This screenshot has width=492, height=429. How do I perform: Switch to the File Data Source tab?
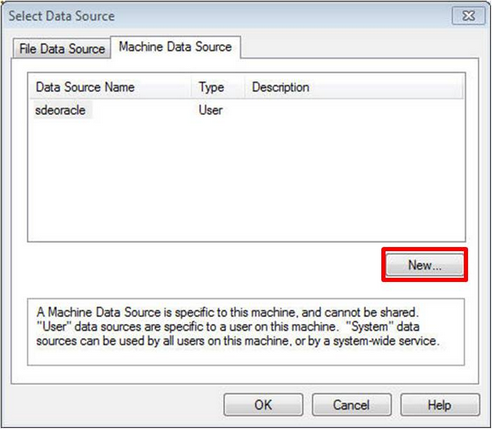click(x=62, y=49)
